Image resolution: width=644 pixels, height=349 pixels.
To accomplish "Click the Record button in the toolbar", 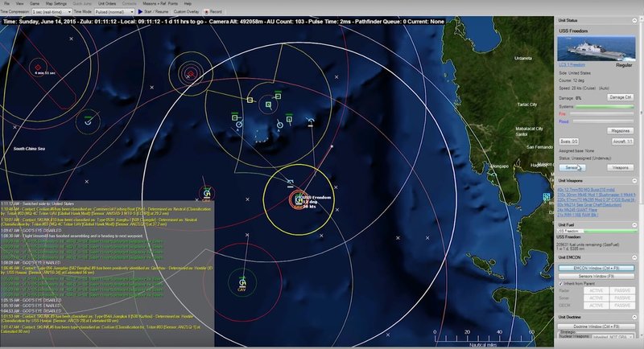I will tap(213, 12).
